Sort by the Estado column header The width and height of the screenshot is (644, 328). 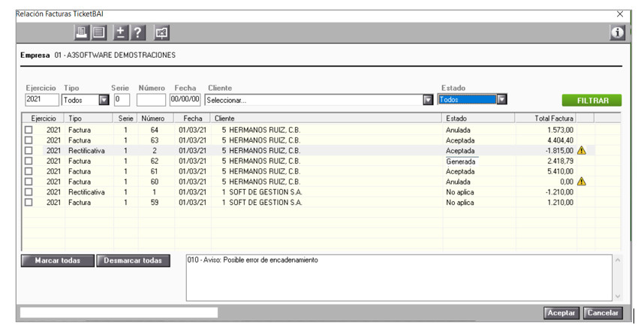click(x=478, y=119)
